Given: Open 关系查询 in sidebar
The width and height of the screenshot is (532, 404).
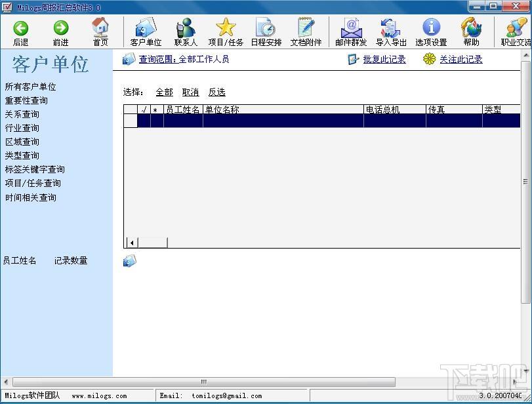Looking at the screenshot, I should (x=22, y=114).
